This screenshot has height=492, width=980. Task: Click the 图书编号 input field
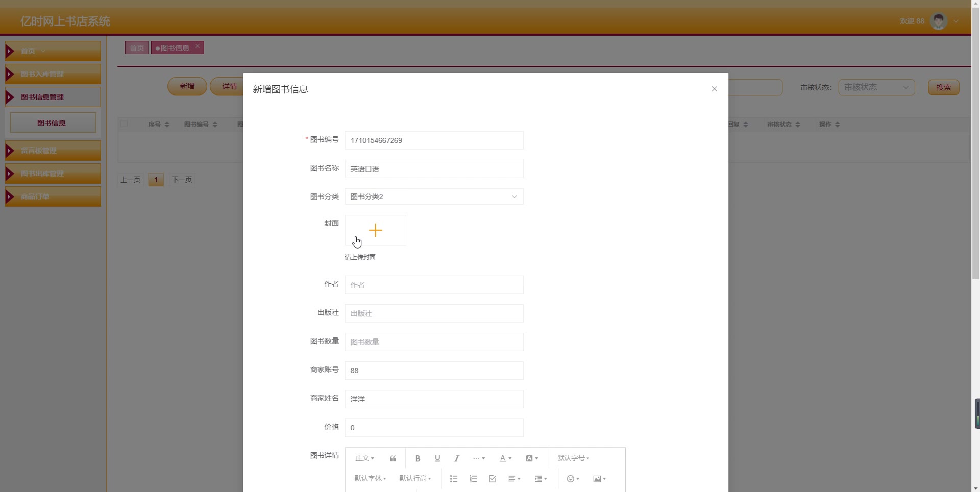pos(434,140)
